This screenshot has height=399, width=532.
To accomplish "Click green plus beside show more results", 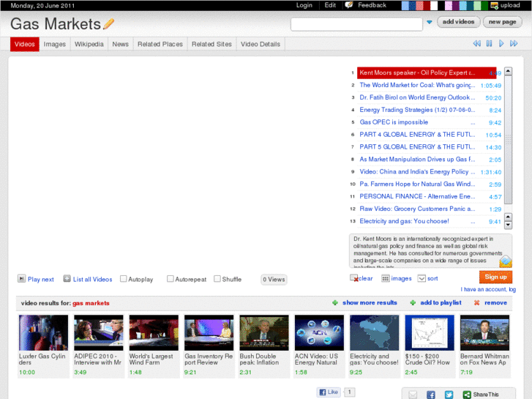I will click(335, 302).
